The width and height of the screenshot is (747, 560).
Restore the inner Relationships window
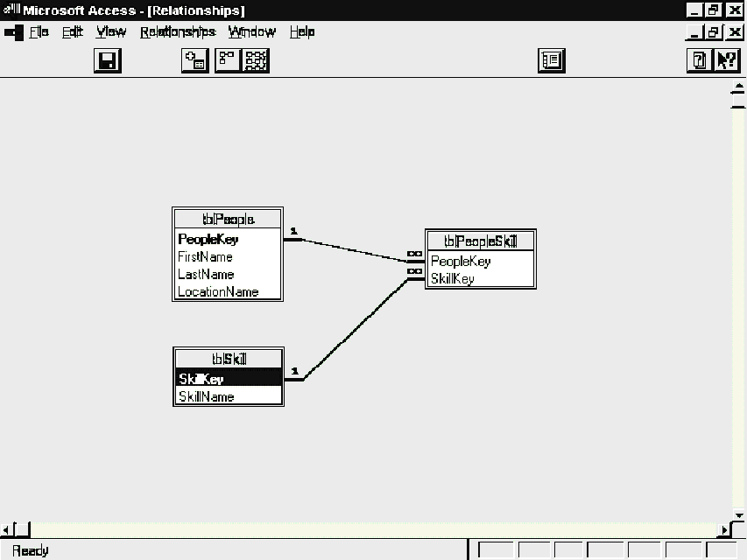717,32
